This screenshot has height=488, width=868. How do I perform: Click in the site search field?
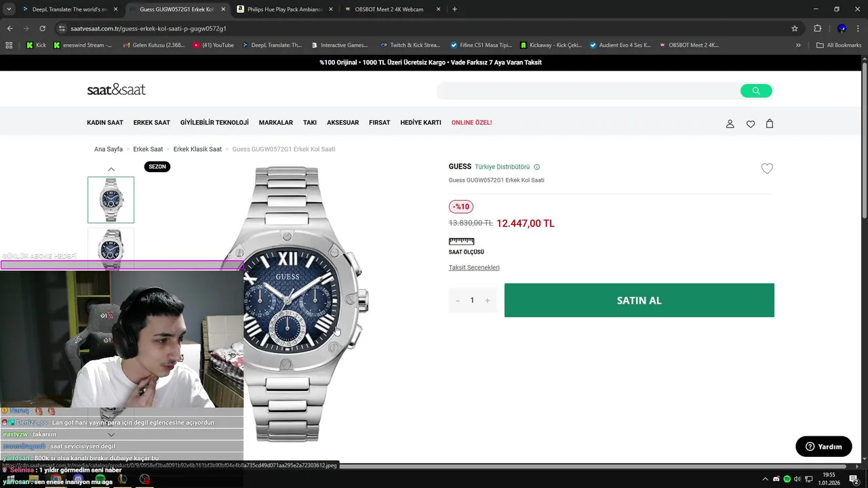[x=589, y=91]
